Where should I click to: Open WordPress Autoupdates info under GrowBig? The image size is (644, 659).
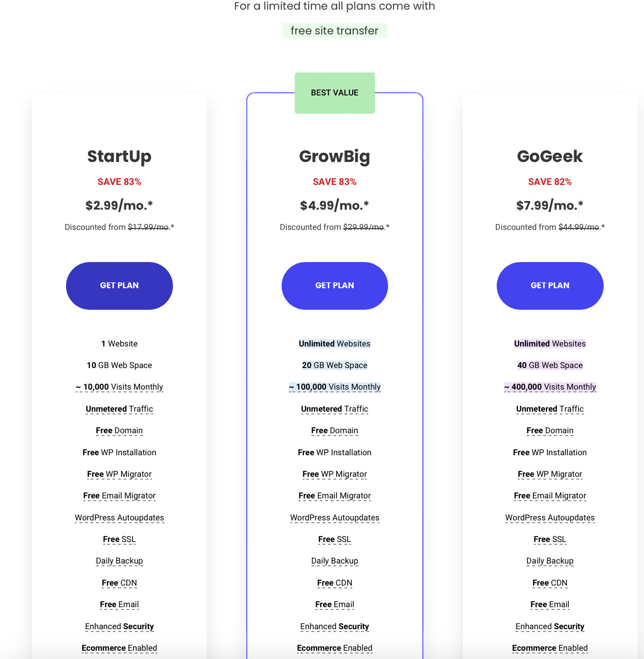pyautogui.click(x=334, y=518)
